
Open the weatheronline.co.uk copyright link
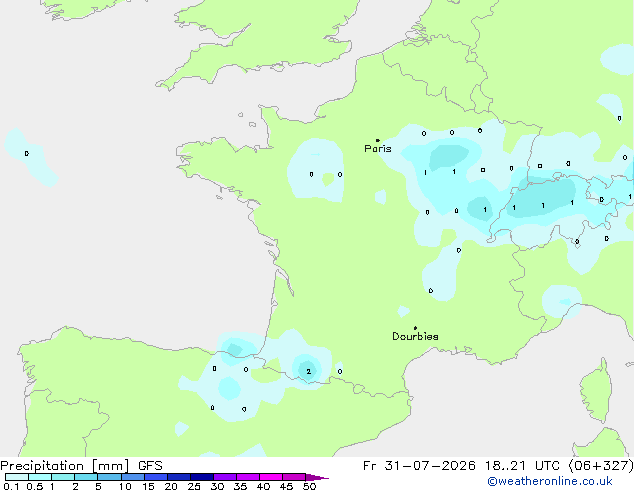click(550, 481)
